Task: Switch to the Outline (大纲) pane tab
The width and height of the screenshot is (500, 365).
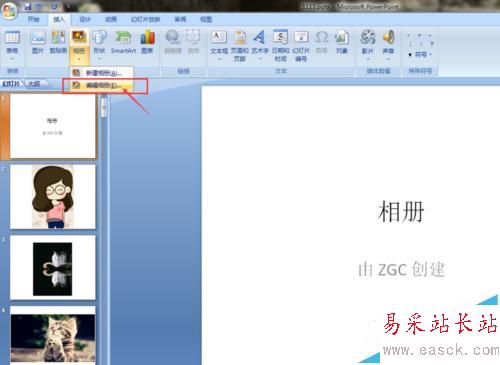Action: click(34, 84)
